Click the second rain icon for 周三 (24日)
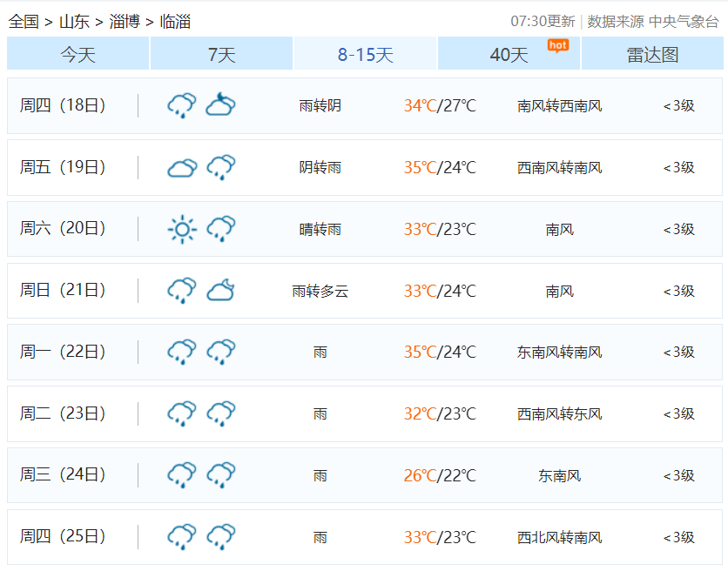 (x=221, y=475)
